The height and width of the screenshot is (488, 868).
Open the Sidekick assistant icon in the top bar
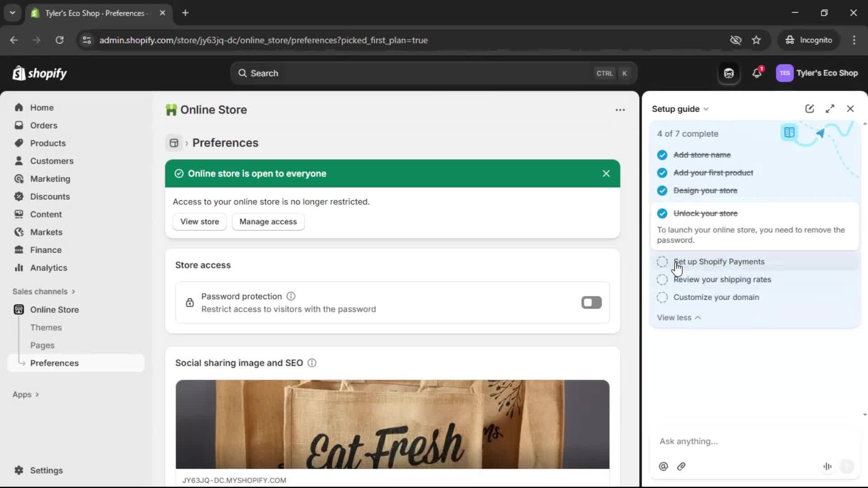click(x=728, y=73)
